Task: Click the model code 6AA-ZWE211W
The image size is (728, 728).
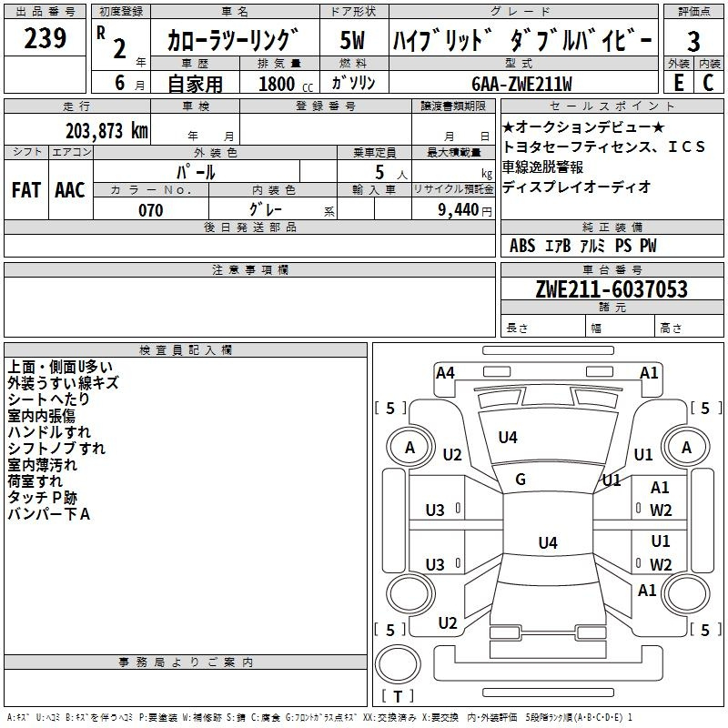Action: pos(521,84)
